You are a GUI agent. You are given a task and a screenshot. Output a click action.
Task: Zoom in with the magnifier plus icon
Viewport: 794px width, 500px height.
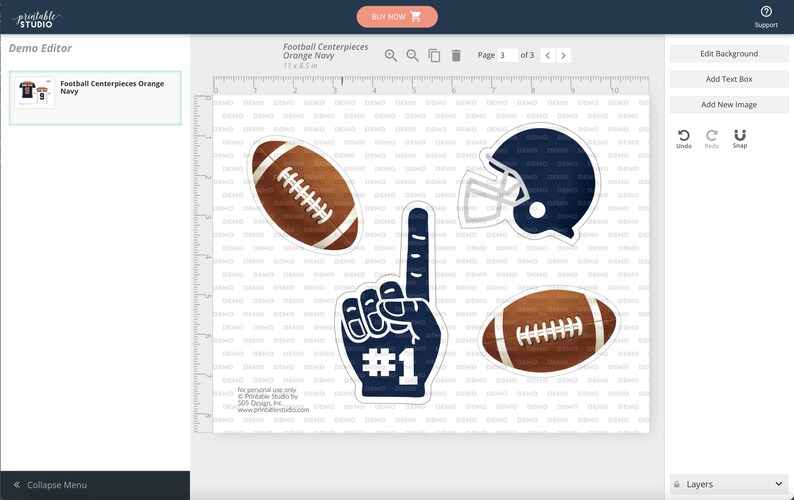[x=390, y=55]
